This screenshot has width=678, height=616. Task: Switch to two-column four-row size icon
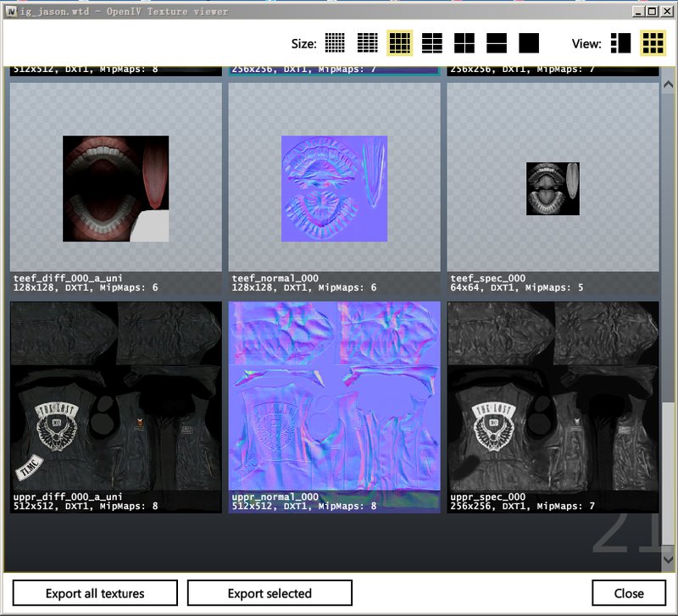[x=432, y=43]
